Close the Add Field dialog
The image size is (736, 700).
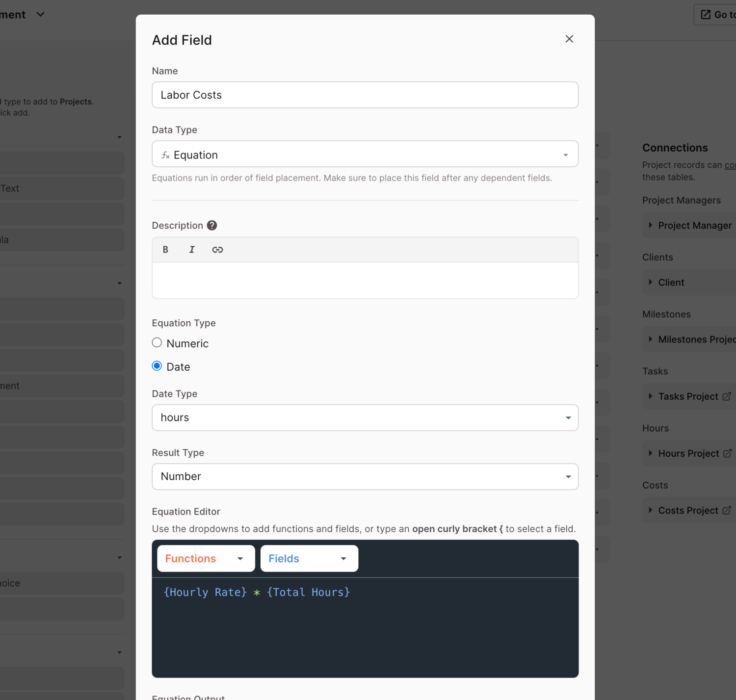pos(569,39)
